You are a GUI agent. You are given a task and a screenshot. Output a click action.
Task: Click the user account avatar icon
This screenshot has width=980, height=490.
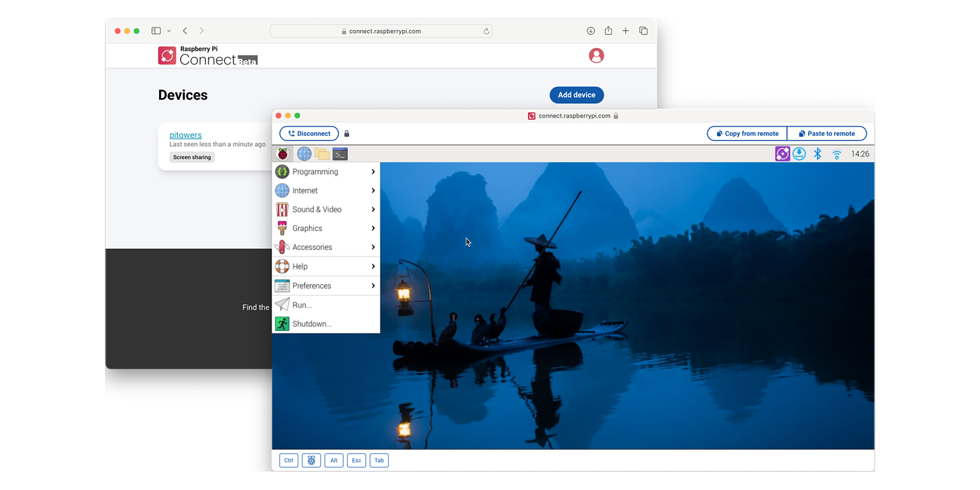pyautogui.click(x=596, y=56)
